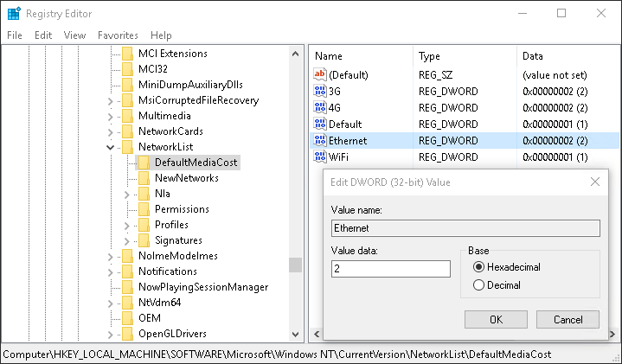Click the DefaultMediaCost folder icon
Image resolution: width=622 pixels, height=364 pixels.
pyautogui.click(x=144, y=163)
